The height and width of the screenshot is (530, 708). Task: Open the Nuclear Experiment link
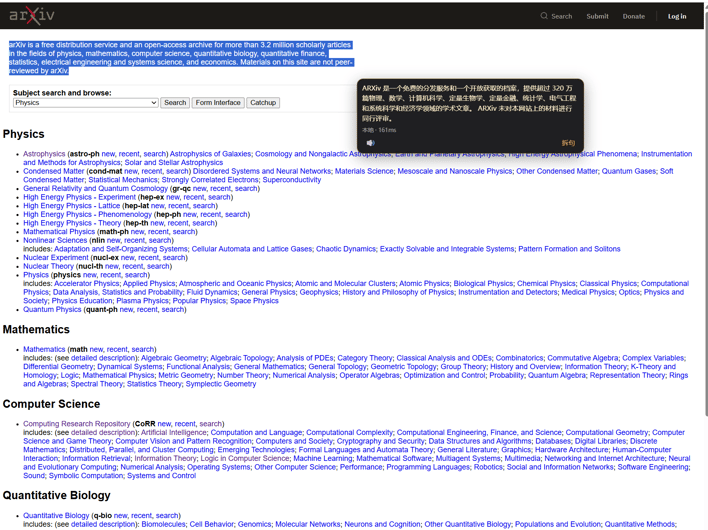pyautogui.click(x=56, y=257)
